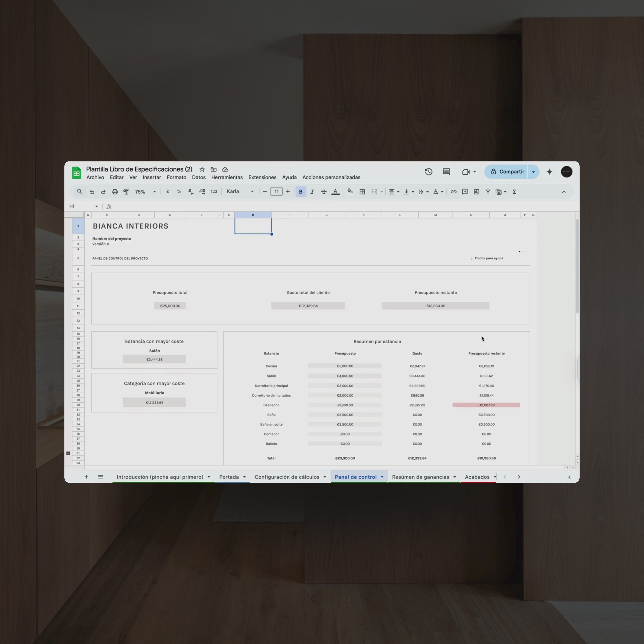Insert a chart from the toolbar
644x644 pixels.
click(x=476, y=192)
